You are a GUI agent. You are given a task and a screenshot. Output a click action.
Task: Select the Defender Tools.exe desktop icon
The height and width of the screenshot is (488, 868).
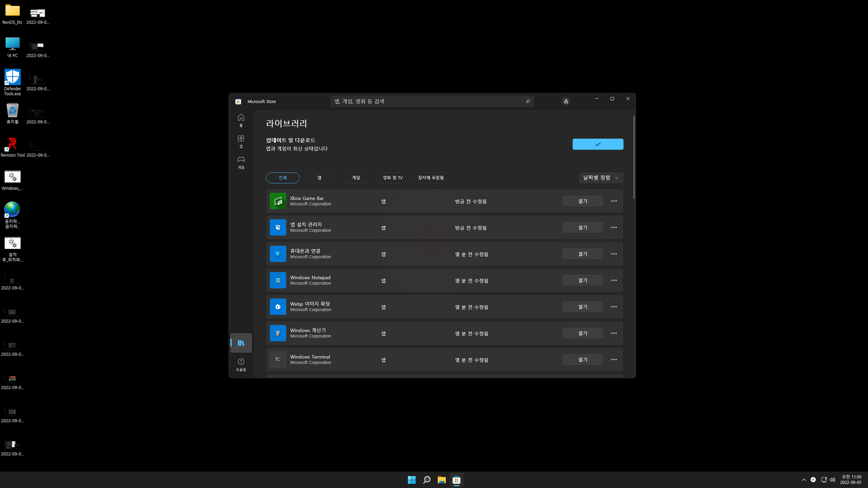(x=13, y=82)
